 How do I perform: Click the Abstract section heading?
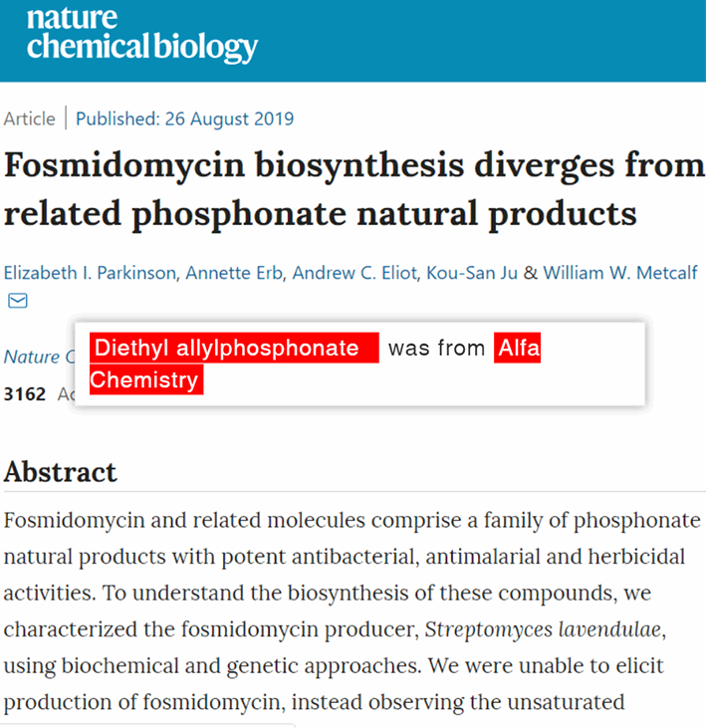tap(61, 472)
